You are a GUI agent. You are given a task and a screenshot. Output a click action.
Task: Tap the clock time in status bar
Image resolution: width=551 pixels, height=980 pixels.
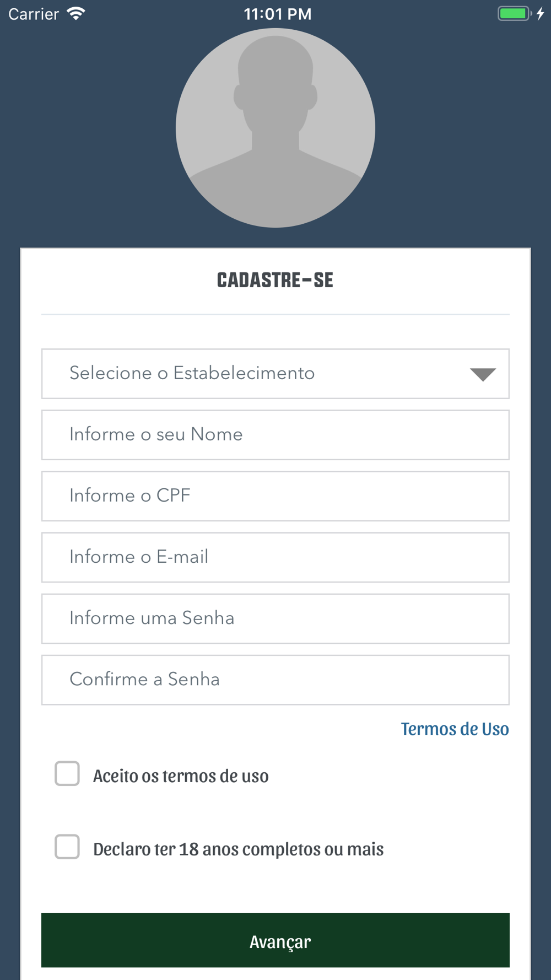pyautogui.click(x=278, y=14)
